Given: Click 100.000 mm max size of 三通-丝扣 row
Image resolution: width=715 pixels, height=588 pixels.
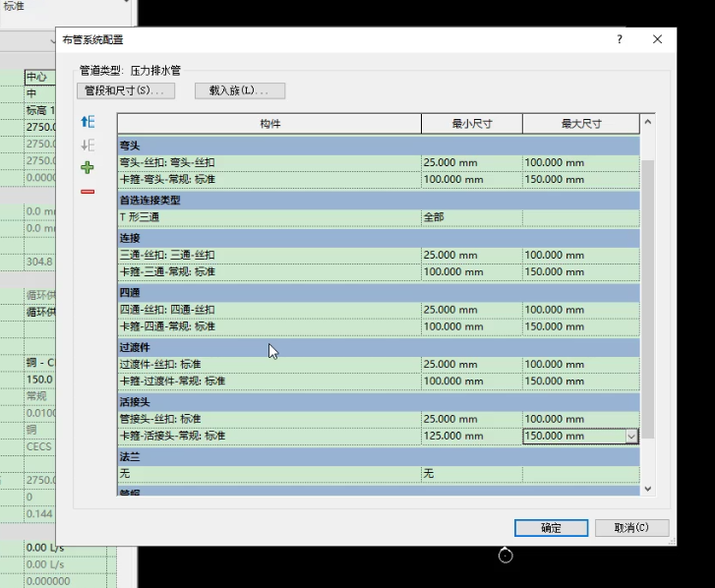Looking at the screenshot, I should tap(581, 256).
